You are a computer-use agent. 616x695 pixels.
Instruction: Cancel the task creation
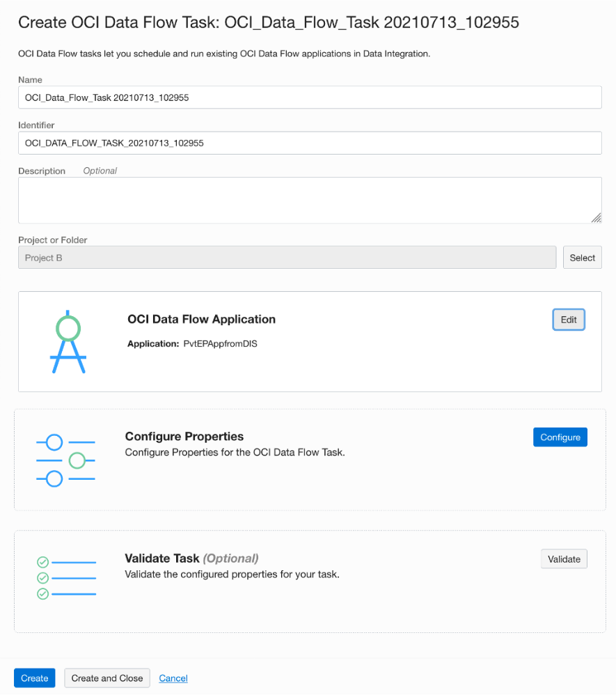click(x=173, y=678)
